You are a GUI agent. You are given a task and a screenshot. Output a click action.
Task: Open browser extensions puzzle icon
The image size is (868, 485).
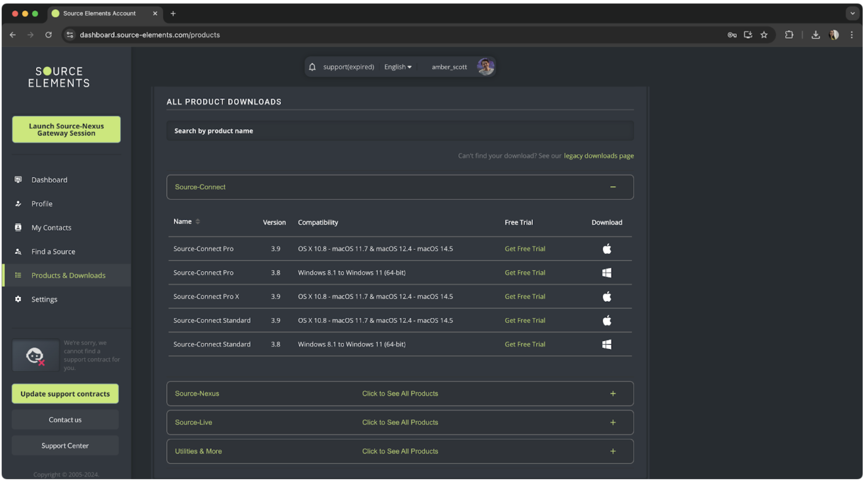point(789,35)
